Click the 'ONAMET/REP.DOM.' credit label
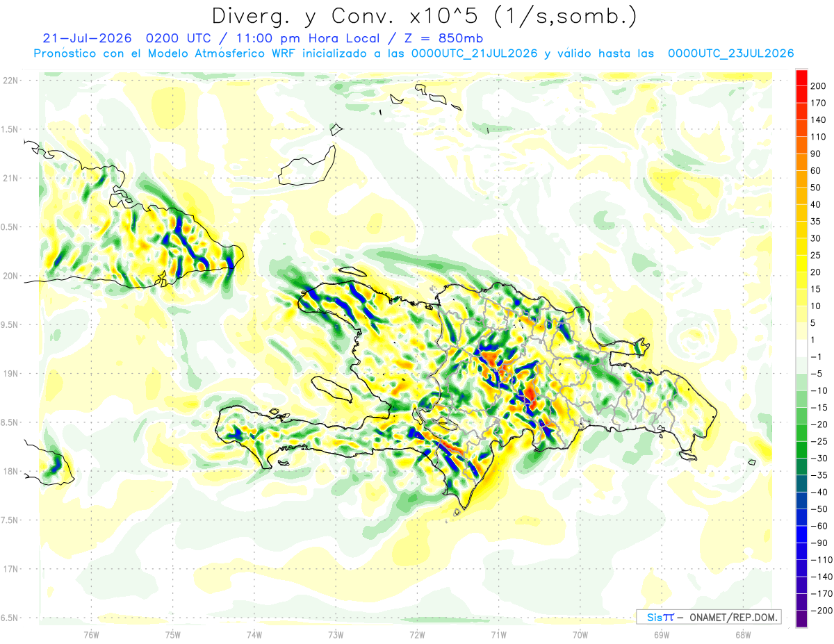 732,617
